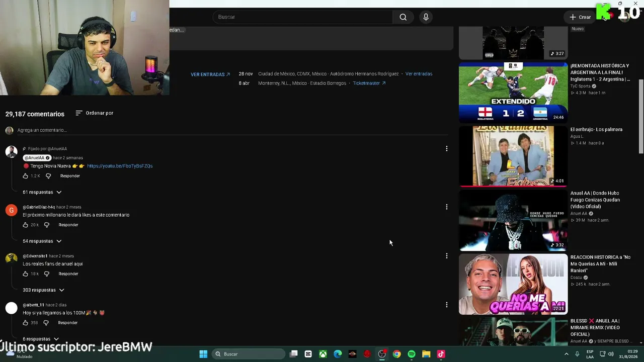Click the @albertt_11 username

point(33,305)
